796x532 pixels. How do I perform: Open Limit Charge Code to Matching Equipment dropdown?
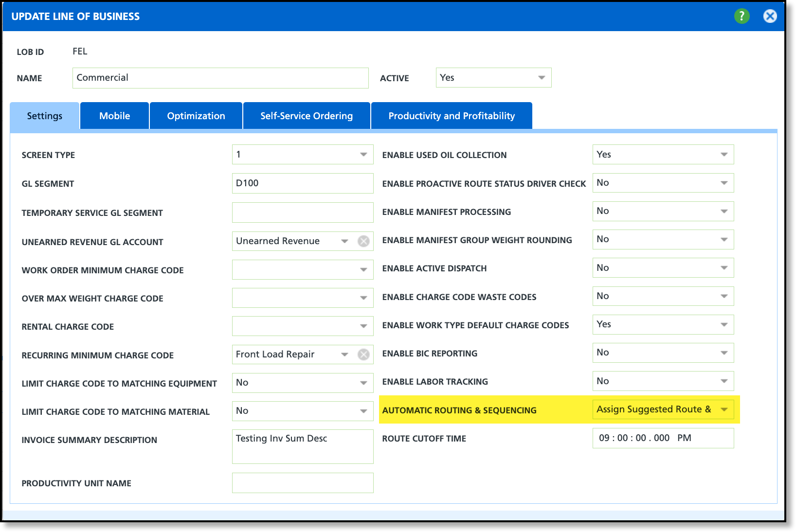click(303, 383)
